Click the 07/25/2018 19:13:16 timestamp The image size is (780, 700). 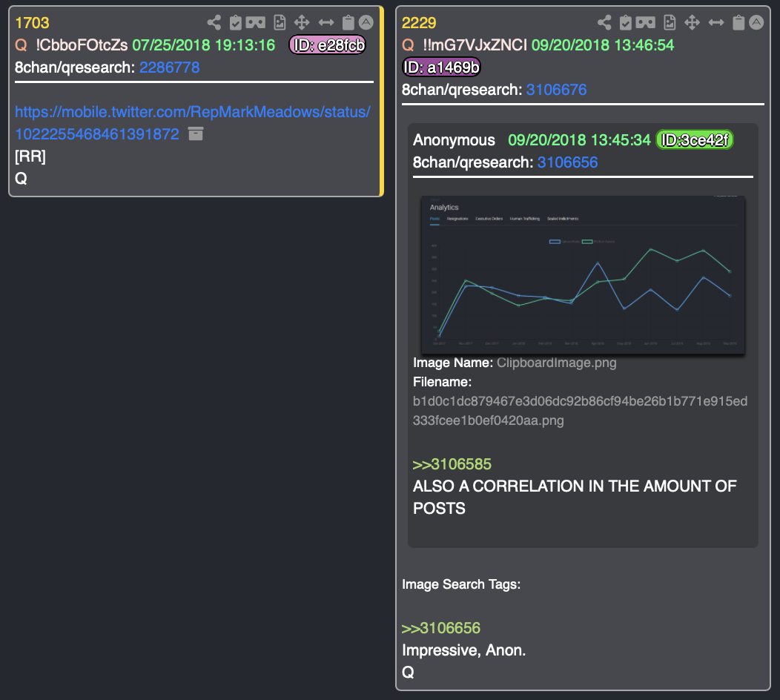click(x=203, y=45)
